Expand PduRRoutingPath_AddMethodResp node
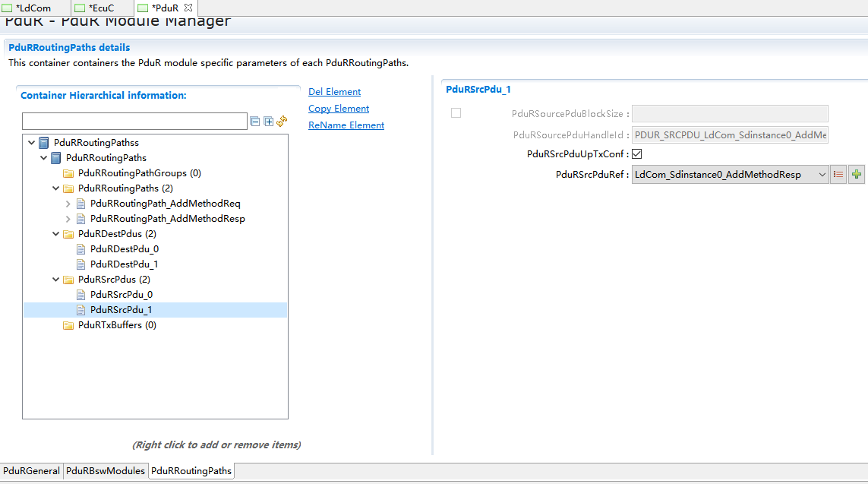Viewport: 868px width, 484px height. tap(68, 219)
